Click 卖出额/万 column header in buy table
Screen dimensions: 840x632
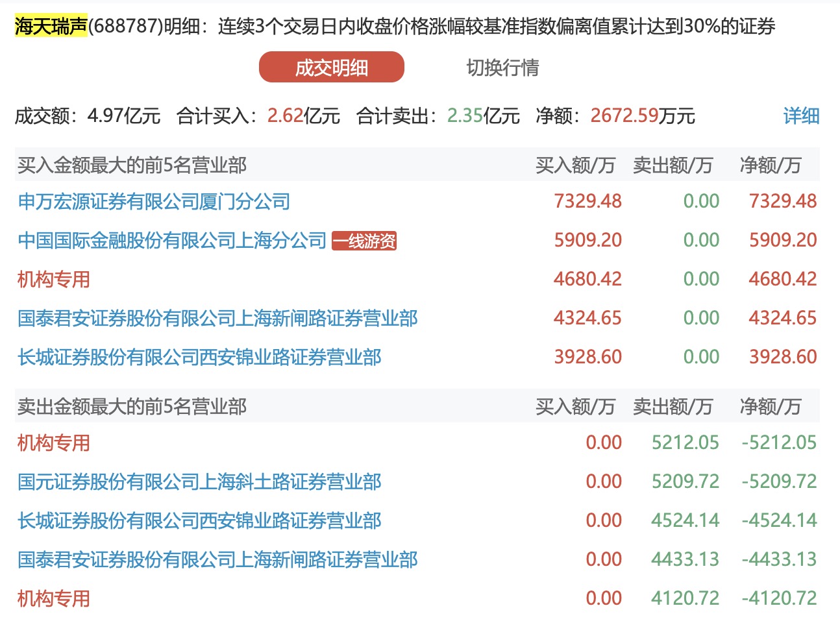pyautogui.click(x=673, y=165)
